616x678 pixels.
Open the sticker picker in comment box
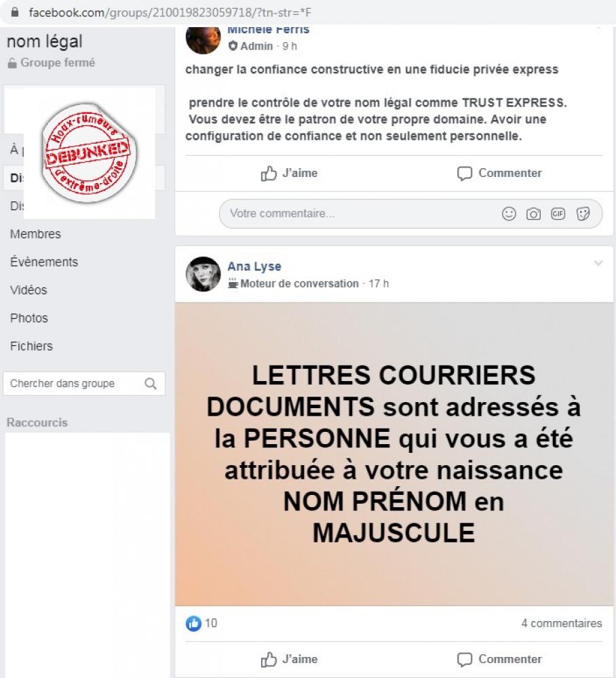click(x=583, y=214)
